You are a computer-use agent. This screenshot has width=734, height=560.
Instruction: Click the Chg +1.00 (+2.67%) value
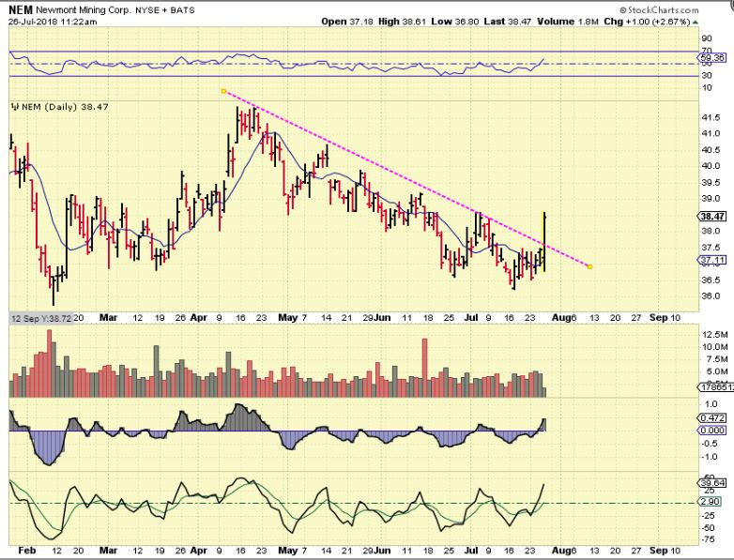[x=647, y=21]
